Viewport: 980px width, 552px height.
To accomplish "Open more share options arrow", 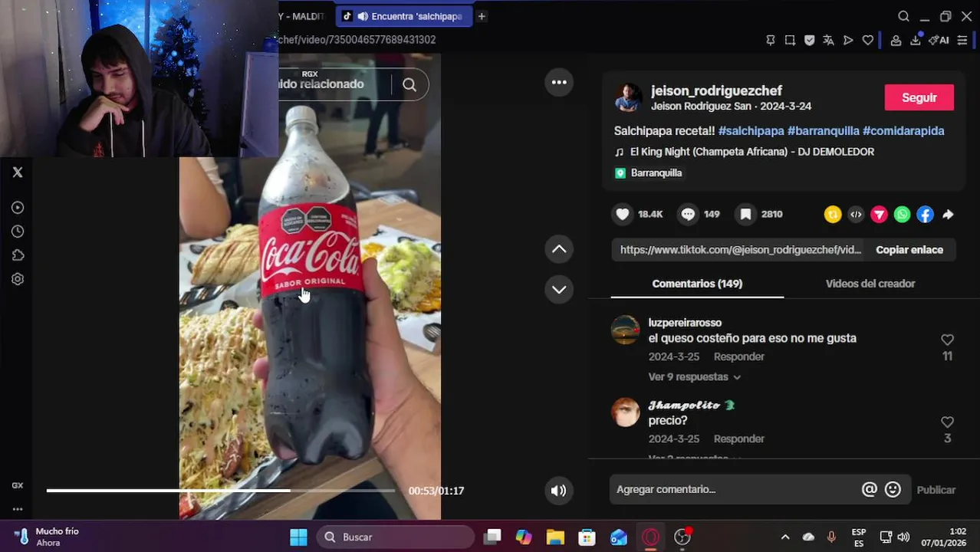I will 948,215.
